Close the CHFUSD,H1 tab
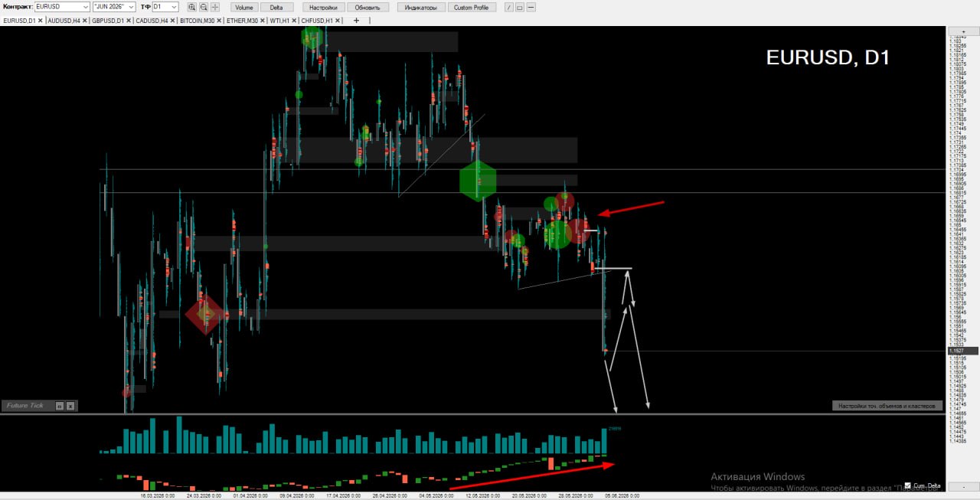Viewport: 980px width, 500px height. pos(338,21)
